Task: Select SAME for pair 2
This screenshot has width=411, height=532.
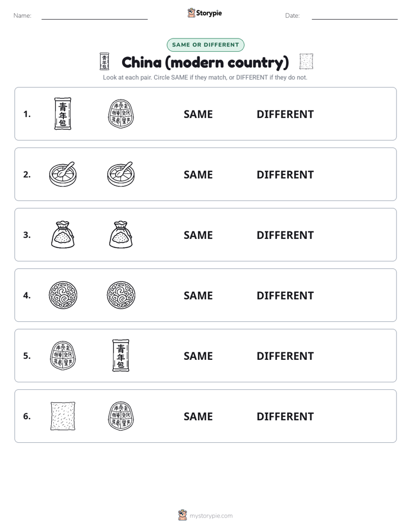Action: pyautogui.click(x=198, y=174)
